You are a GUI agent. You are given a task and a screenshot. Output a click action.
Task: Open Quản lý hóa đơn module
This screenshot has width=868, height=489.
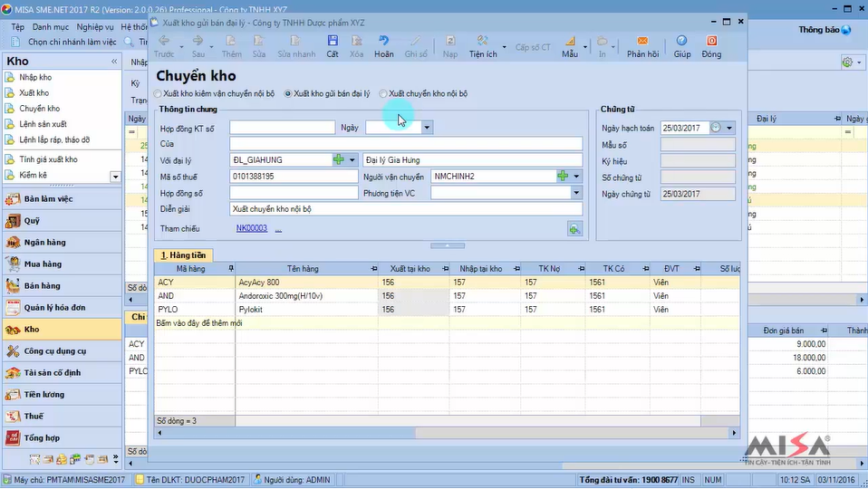(62, 308)
